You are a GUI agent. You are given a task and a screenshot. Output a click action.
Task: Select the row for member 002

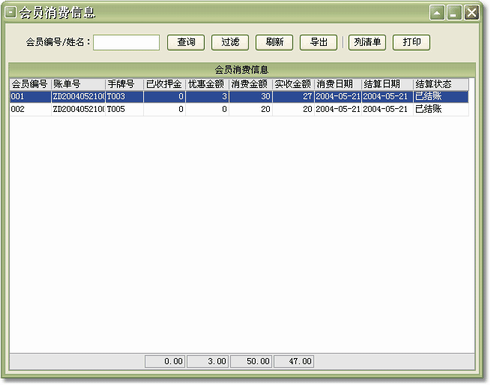239,109
